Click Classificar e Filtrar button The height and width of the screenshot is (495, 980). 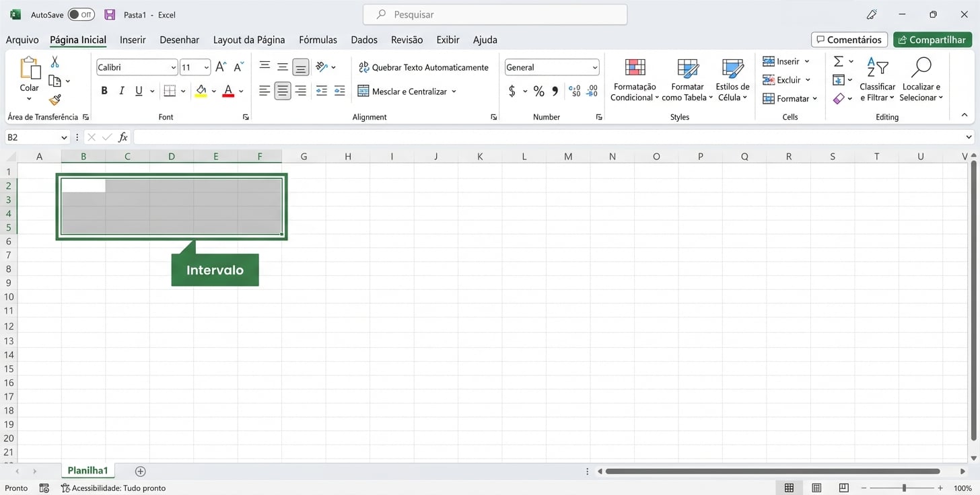[878, 80]
